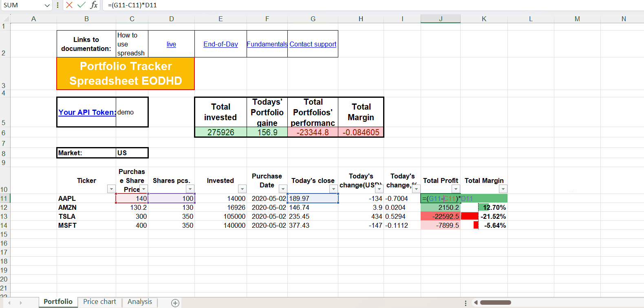Switch to the Analysis sheet tab
The height and width of the screenshot is (308, 644).
(x=140, y=302)
